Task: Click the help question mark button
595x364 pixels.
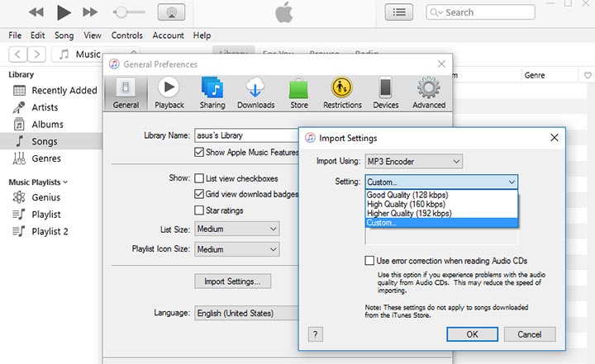Action: 316,334
